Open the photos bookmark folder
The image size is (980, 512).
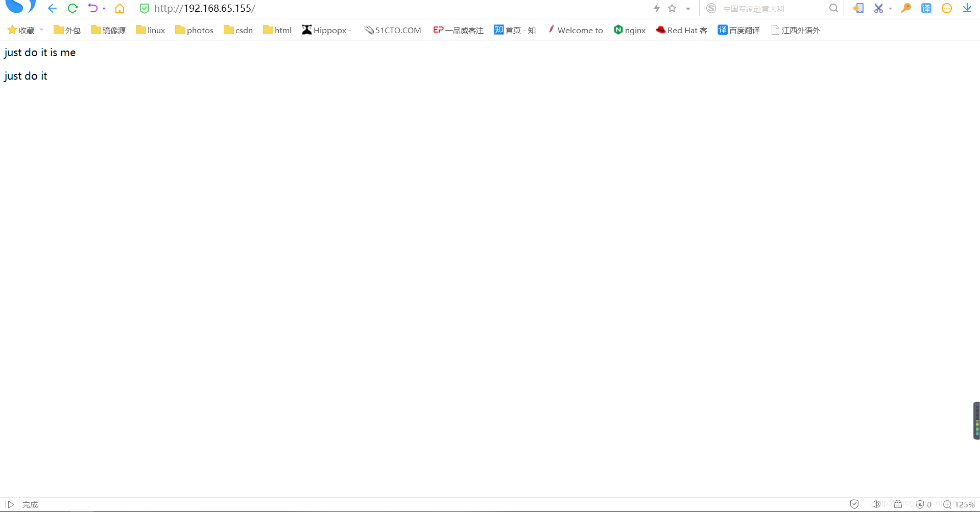pos(194,30)
